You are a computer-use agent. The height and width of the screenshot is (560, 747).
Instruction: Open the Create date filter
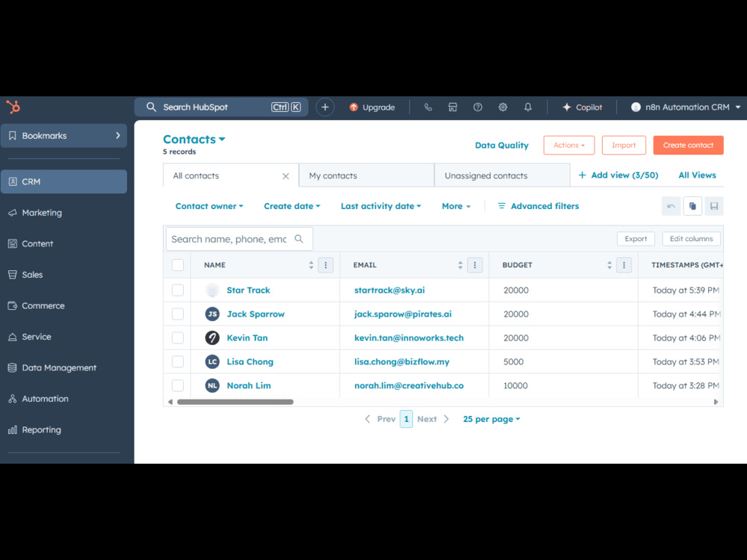click(292, 206)
